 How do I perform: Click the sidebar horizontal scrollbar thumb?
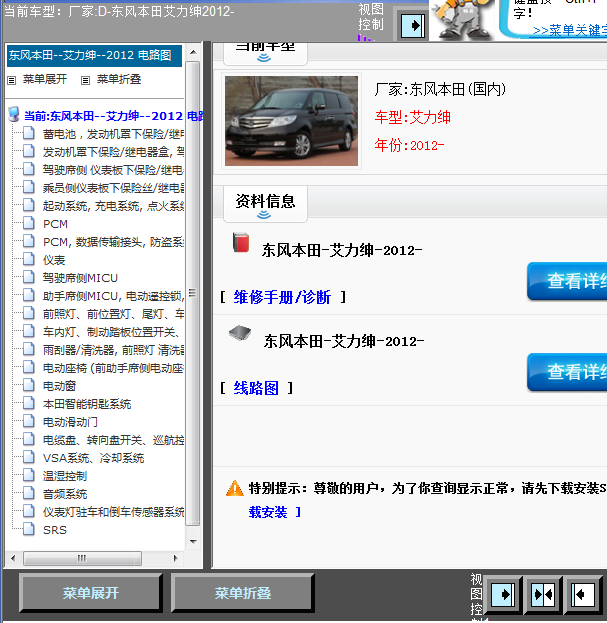[x=82, y=558]
